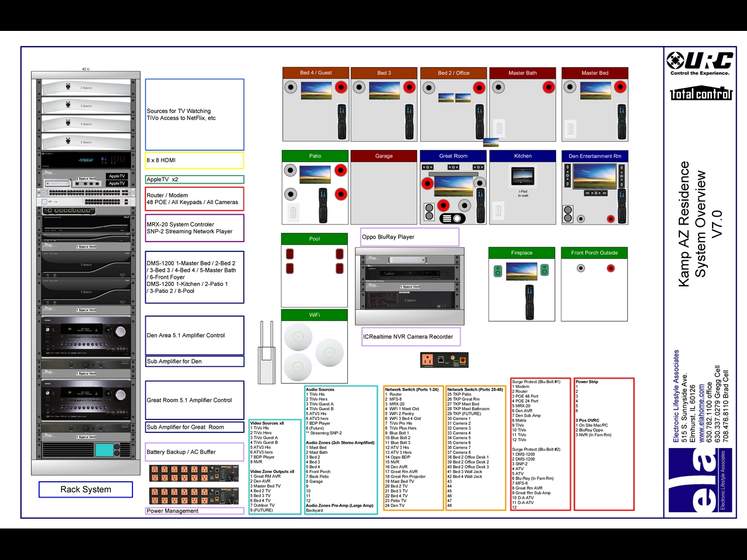747x560 pixels.
Task: Select the outdoor WiFi antenna icon
Action: [x=267, y=352]
